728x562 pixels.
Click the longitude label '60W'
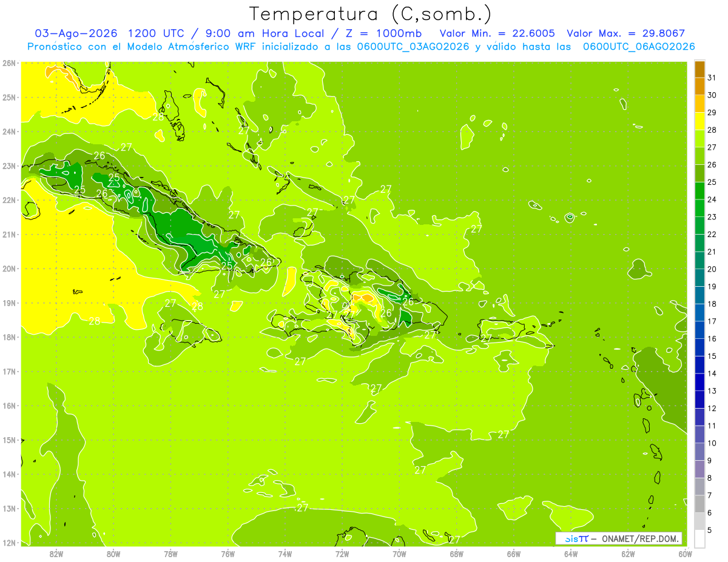686,554
